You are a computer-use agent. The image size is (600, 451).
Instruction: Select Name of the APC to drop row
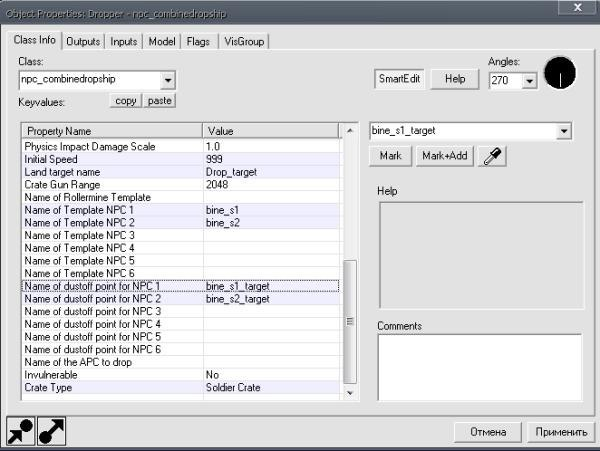coord(181,362)
